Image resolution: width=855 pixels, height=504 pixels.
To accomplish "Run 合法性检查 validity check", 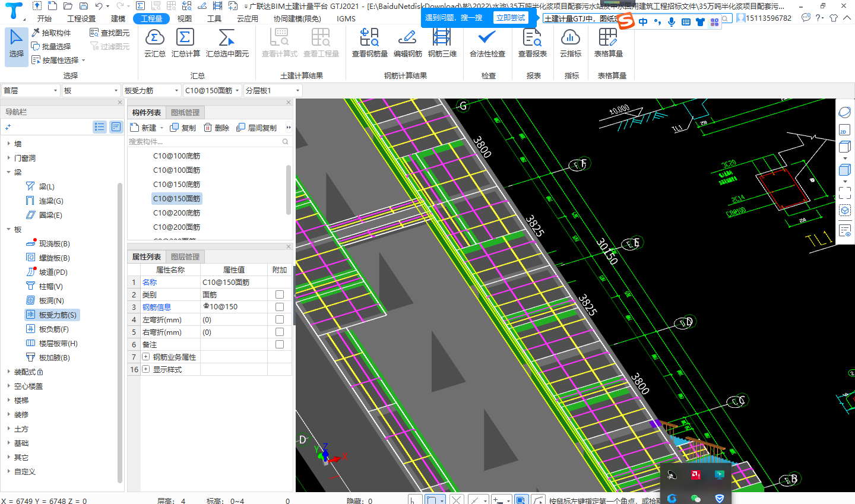I will 487,43.
